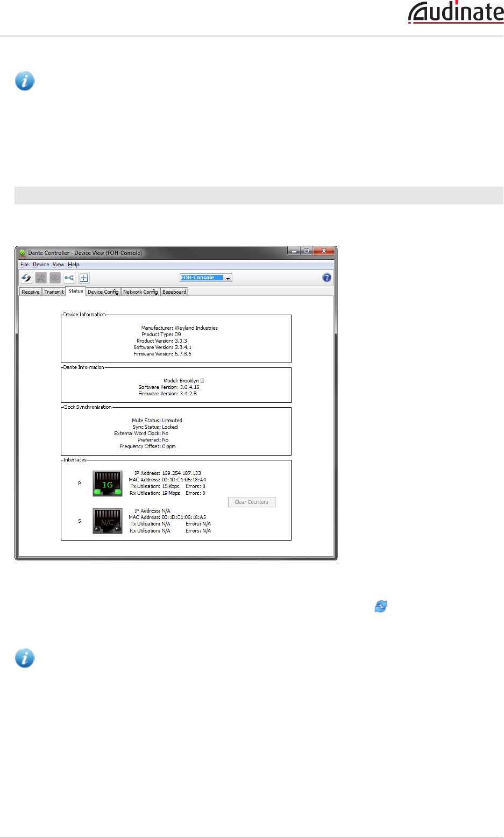Screen dimensions: 504x838
Task: Open the Help menu
Action: pos(74,265)
